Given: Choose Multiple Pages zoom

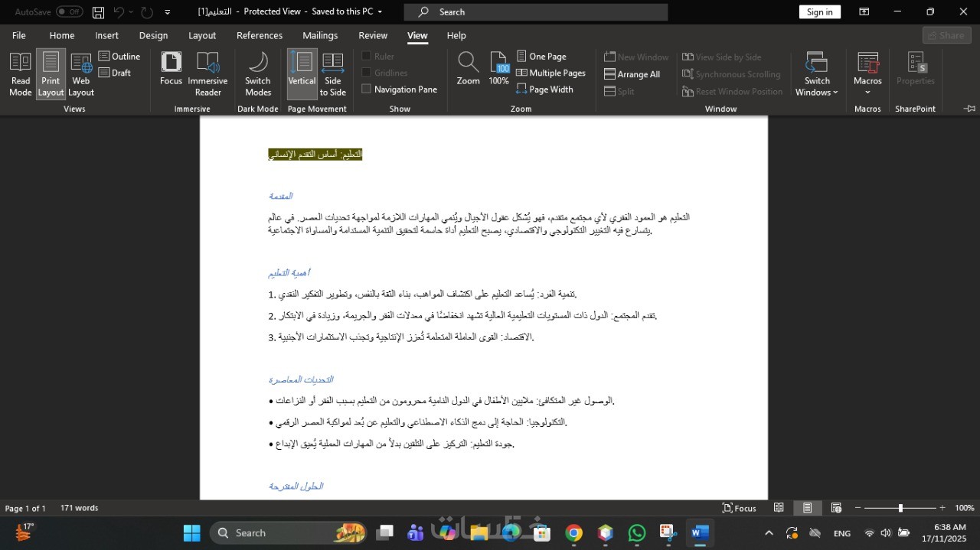Looking at the screenshot, I should point(550,73).
